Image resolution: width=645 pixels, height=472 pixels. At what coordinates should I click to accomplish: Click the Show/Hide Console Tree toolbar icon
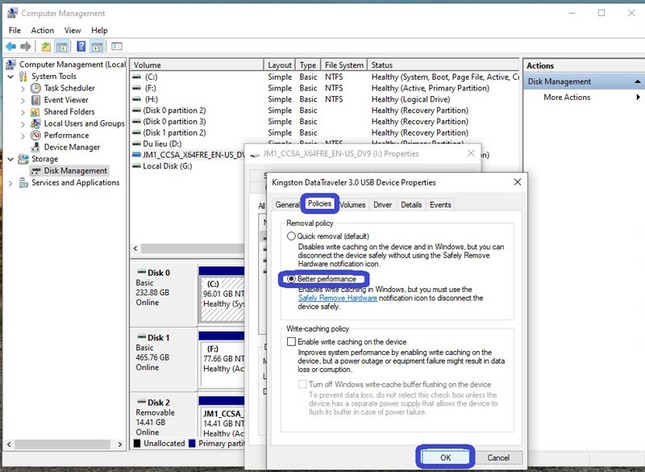62,47
